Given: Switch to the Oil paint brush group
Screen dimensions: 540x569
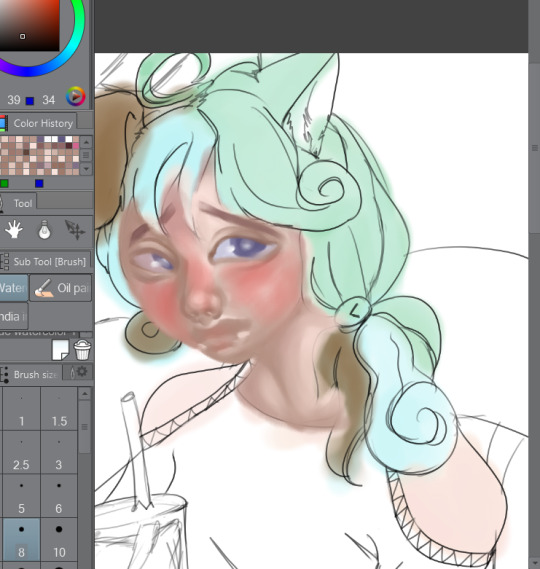Looking at the screenshot, I should (61, 288).
